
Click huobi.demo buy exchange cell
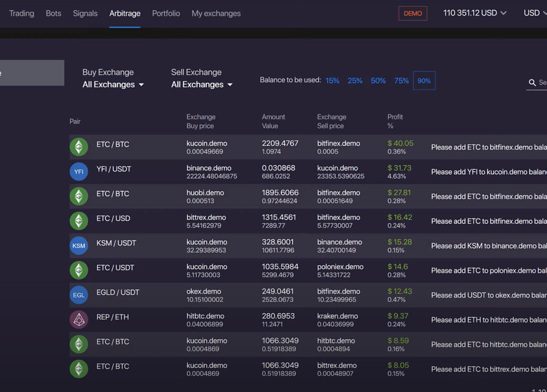click(x=205, y=193)
